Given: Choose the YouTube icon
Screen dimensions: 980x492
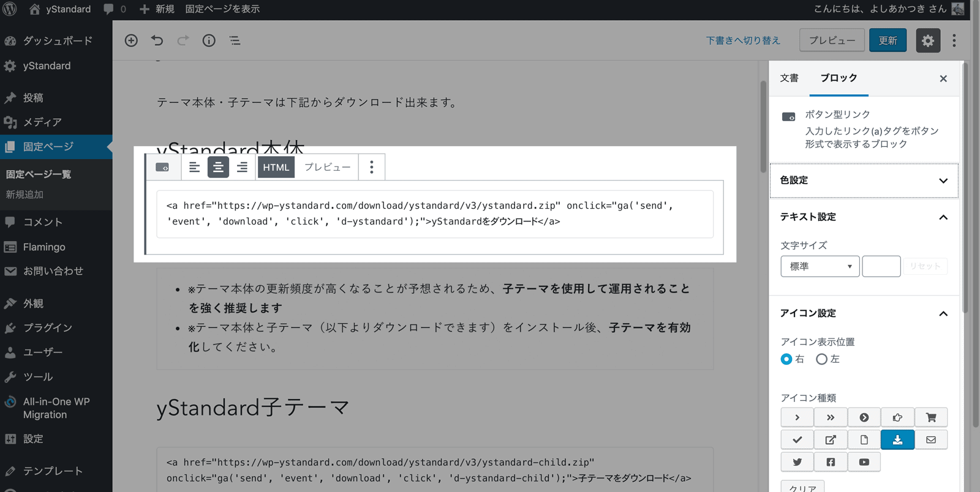Looking at the screenshot, I should click(x=864, y=462).
